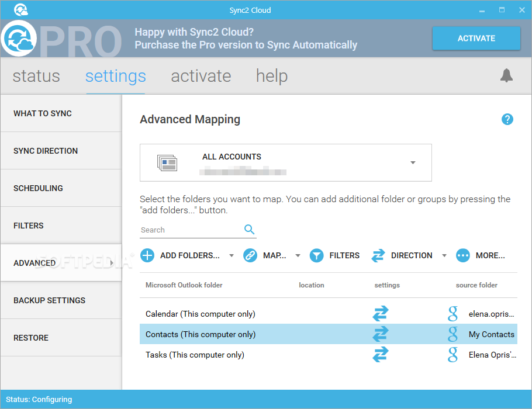Click the Status: Configuring status bar text
The width and height of the screenshot is (532, 409).
point(39,400)
